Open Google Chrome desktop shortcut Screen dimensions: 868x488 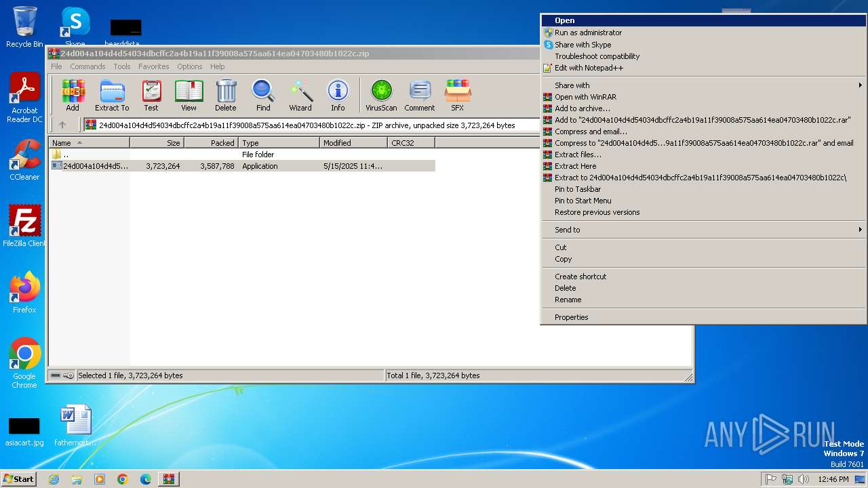point(24,363)
